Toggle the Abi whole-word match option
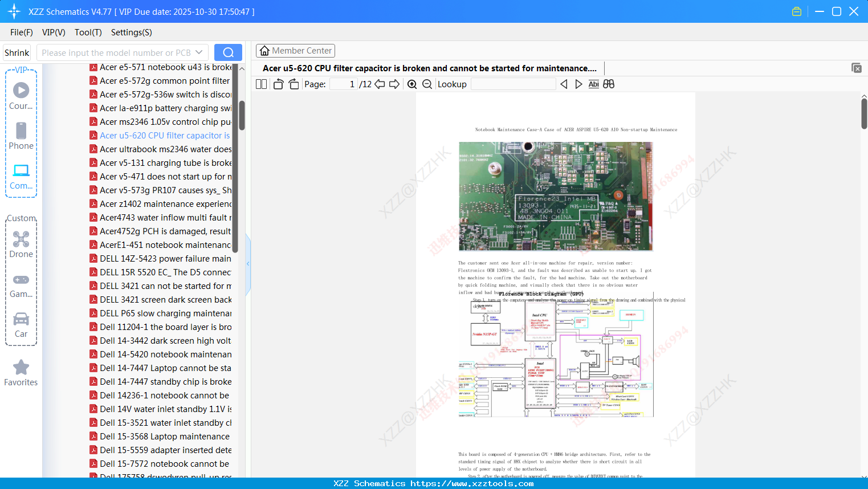 593,84
